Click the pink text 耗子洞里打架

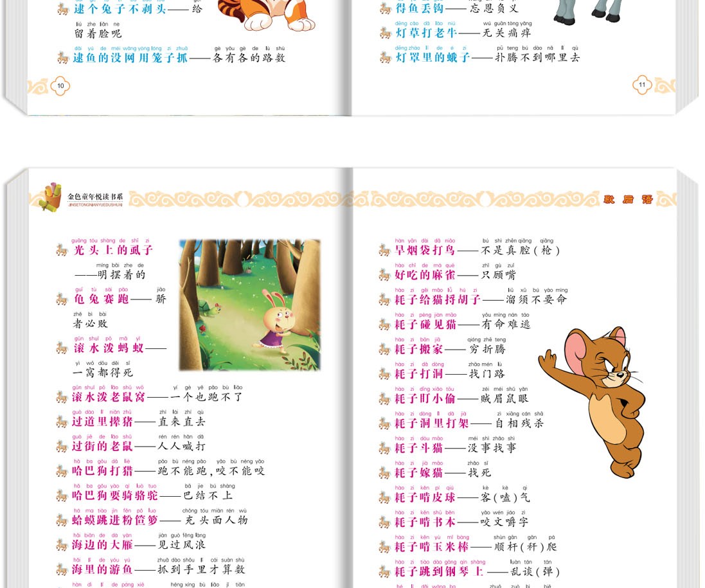point(432,423)
